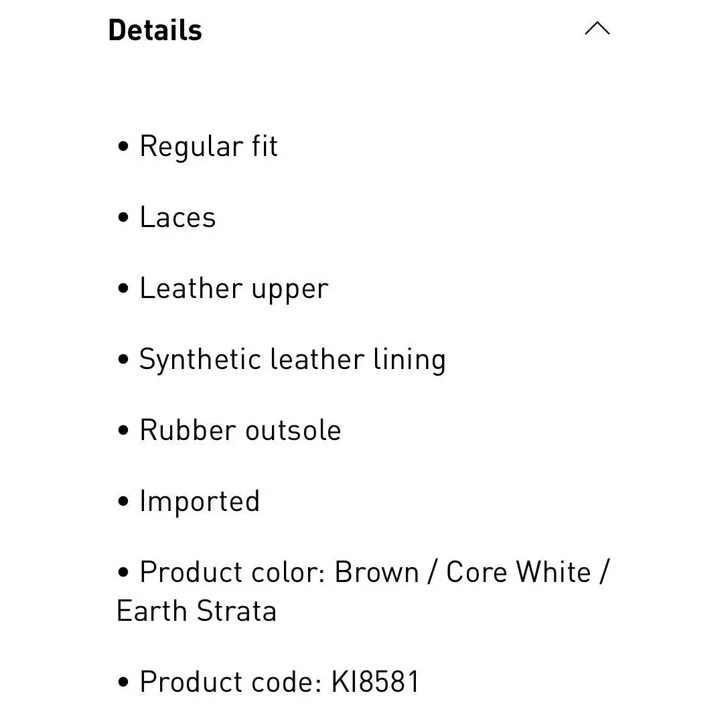Click the Synthetic leather lining entry
The height and width of the screenshot is (728, 728).
(293, 360)
